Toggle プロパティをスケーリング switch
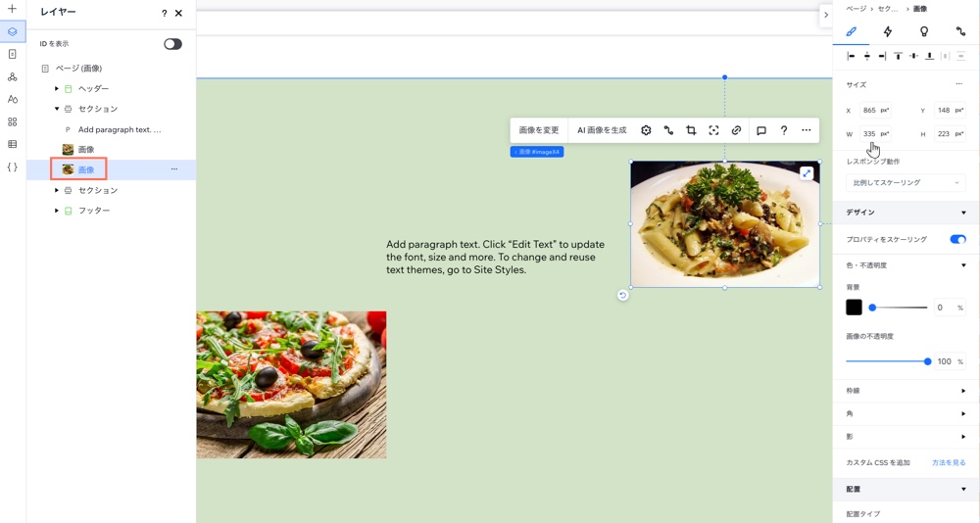980x523 pixels. pos(957,239)
